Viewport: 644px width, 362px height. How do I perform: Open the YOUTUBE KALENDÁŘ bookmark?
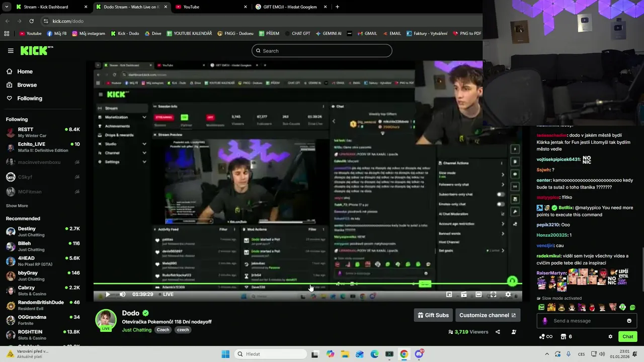[x=189, y=33]
